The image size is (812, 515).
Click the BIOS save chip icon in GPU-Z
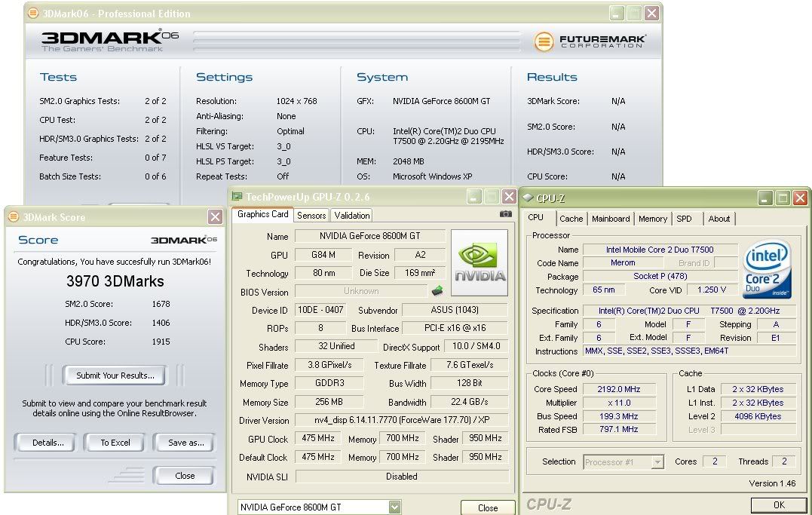click(437, 290)
